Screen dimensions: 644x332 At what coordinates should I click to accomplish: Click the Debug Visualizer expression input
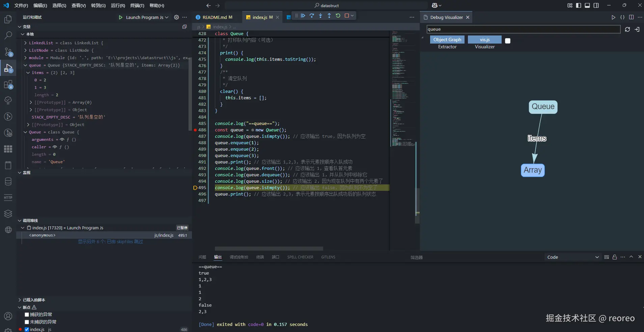523,29
